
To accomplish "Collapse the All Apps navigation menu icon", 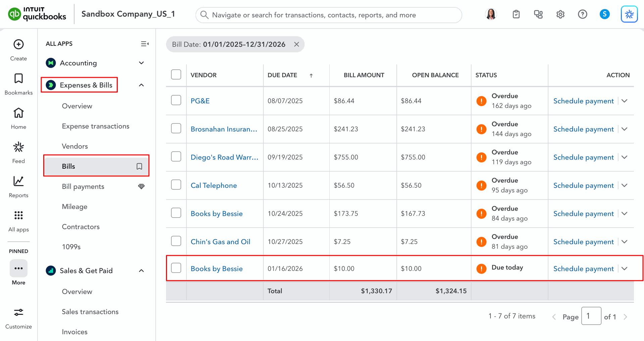I will tap(145, 44).
